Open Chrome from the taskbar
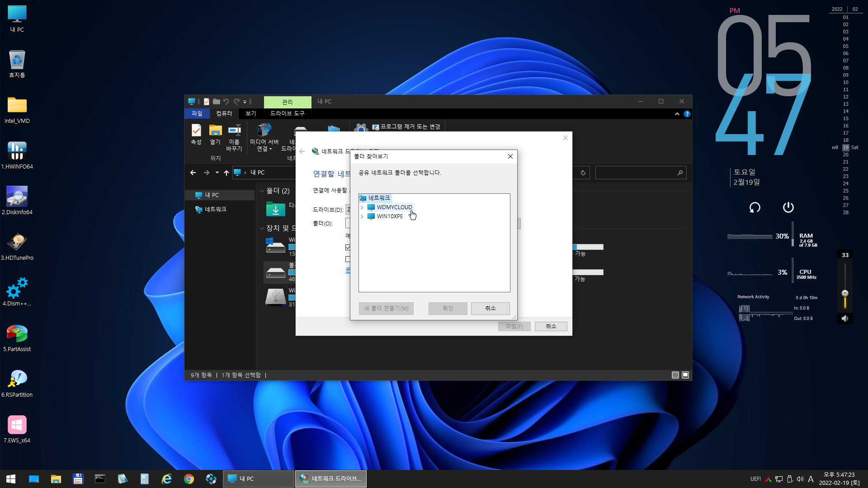This screenshot has height=488, width=868. (x=189, y=479)
